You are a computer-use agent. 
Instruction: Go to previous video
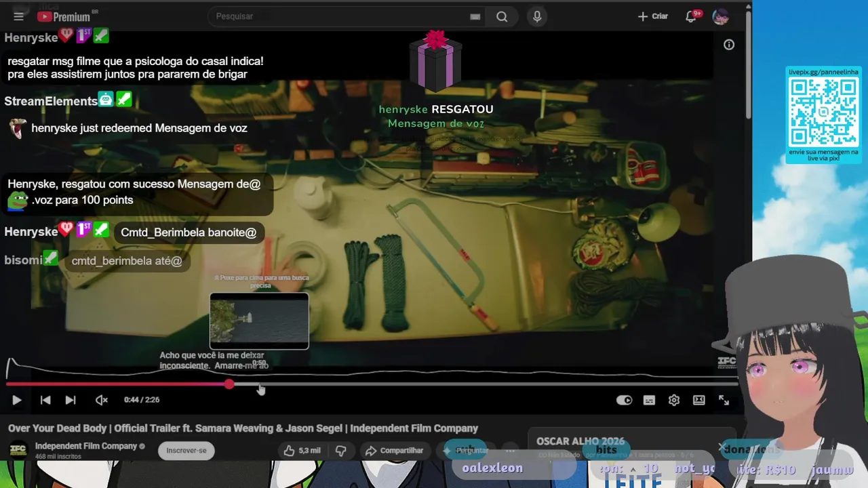[45, 400]
